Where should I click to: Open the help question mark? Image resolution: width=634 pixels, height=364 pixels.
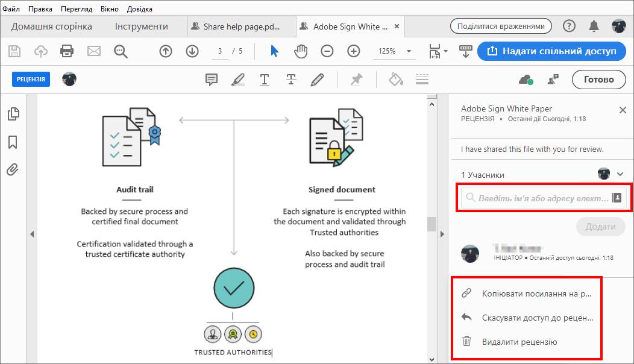click(x=569, y=27)
